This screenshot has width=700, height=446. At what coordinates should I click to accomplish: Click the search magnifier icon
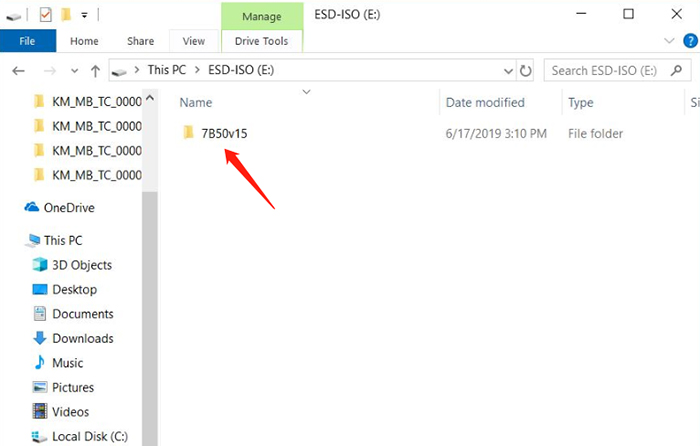pyautogui.click(x=676, y=71)
